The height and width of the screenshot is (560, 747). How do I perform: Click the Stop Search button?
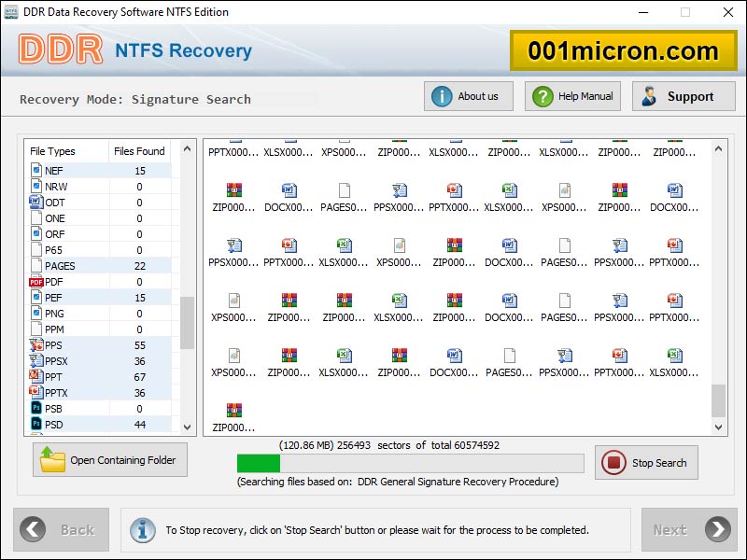(x=646, y=462)
